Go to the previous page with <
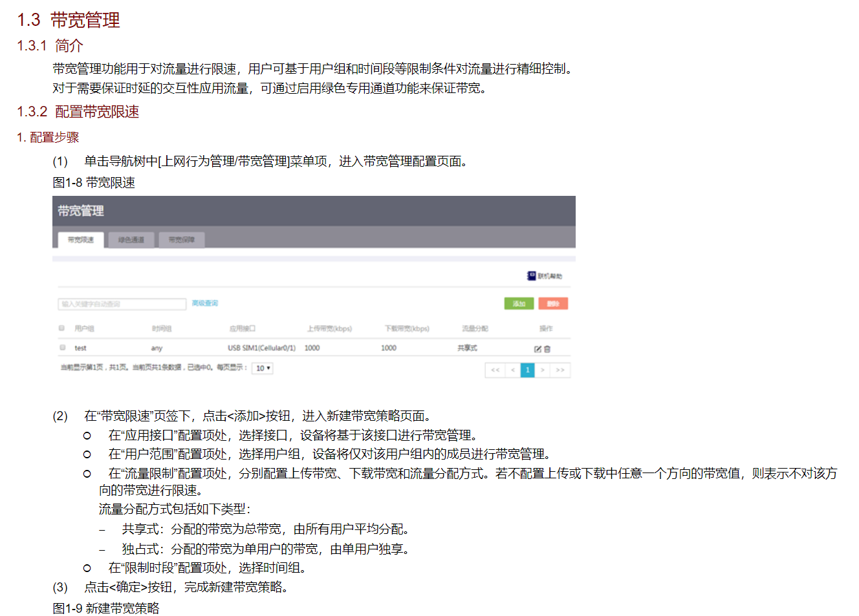This screenshot has height=616, width=859. point(513,370)
